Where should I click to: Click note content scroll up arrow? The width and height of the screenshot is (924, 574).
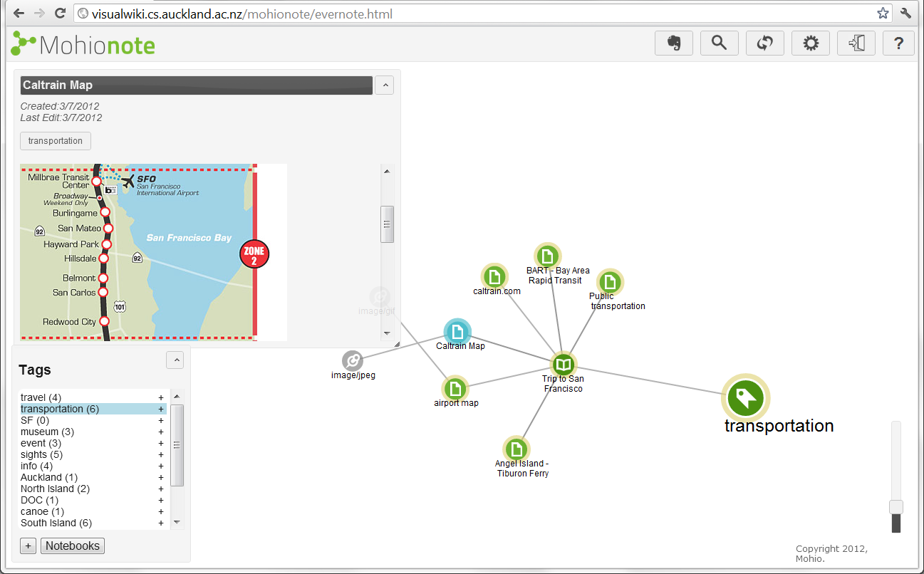[388, 171]
